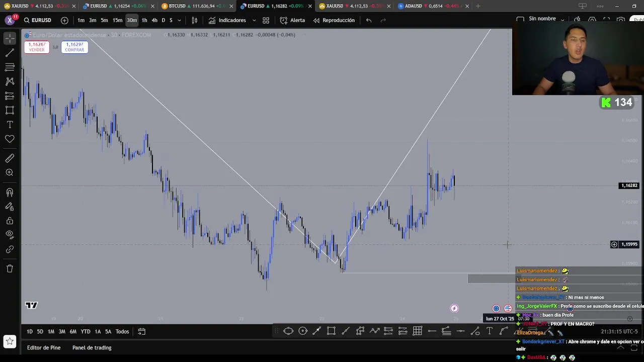The image size is (644, 362).
Task: Select the trend line drawing tool
Action: 10,53
